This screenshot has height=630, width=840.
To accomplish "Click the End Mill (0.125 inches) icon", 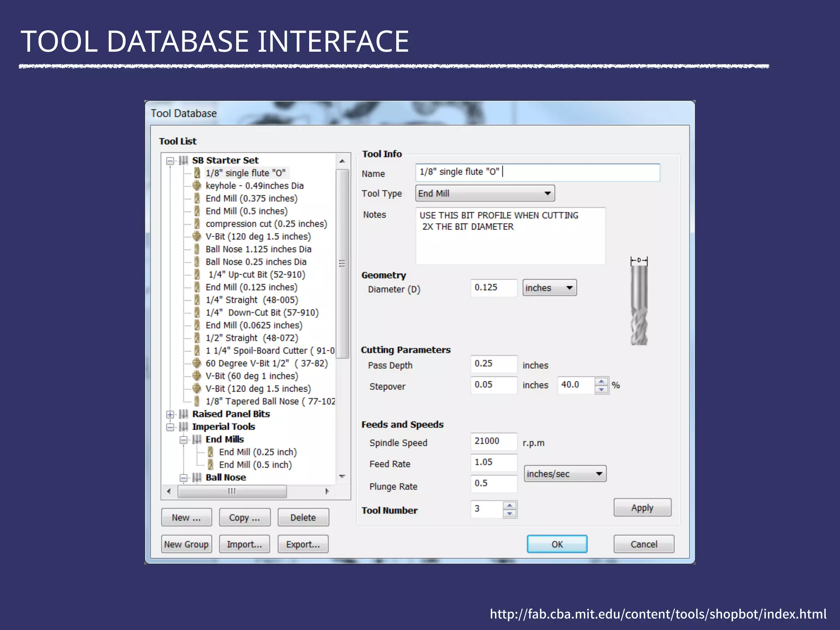I will (197, 288).
